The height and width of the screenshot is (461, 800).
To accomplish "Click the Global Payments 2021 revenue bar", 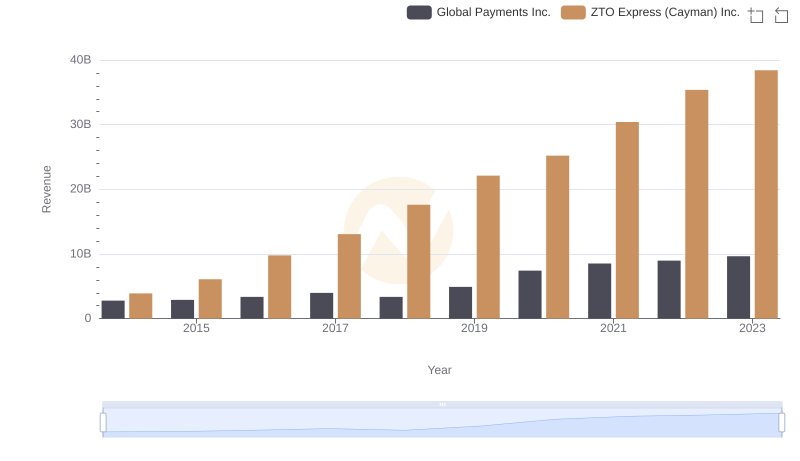I will [x=599, y=291].
